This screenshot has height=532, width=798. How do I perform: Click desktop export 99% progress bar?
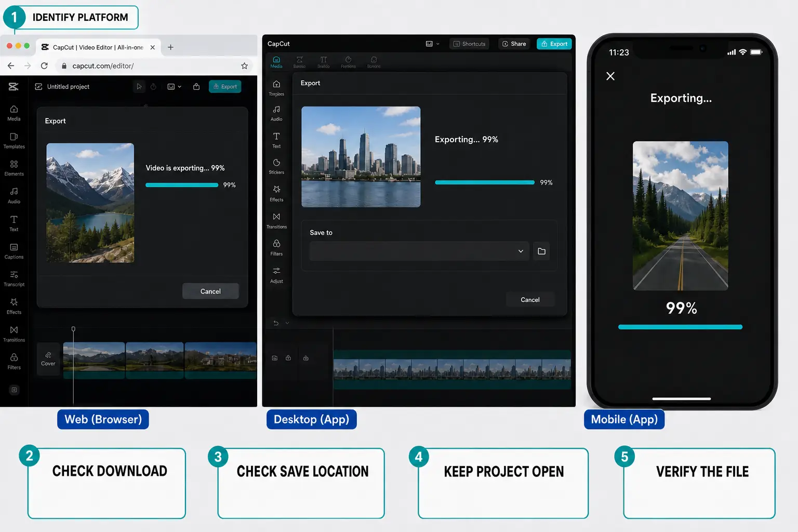[485, 182]
